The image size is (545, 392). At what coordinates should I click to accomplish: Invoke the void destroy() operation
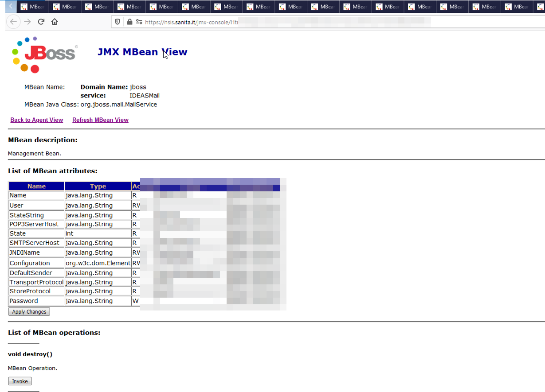[20, 381]
